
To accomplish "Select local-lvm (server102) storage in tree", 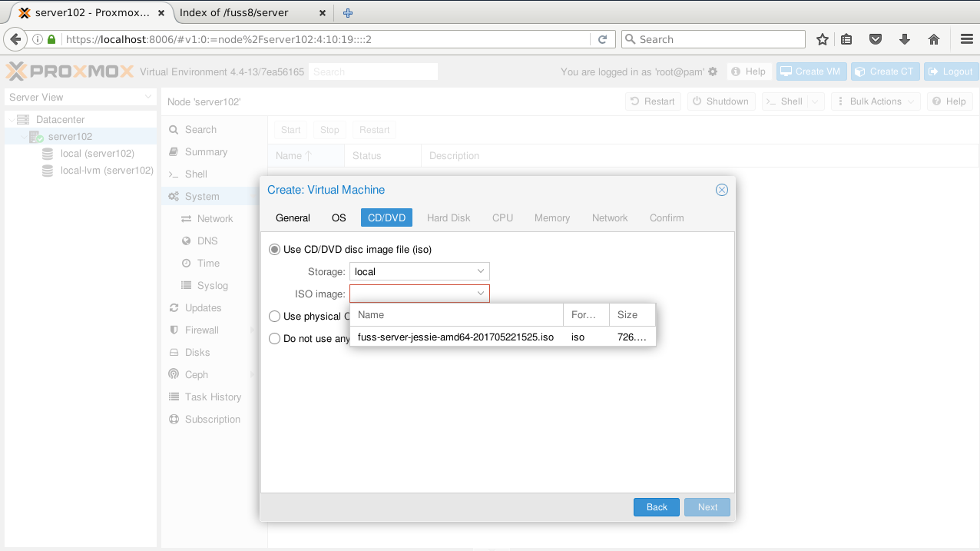I will coord(107,170).
